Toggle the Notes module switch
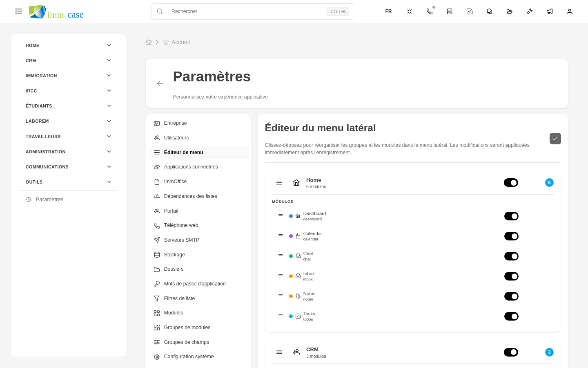The image size is (588, 368). [511, 296]
